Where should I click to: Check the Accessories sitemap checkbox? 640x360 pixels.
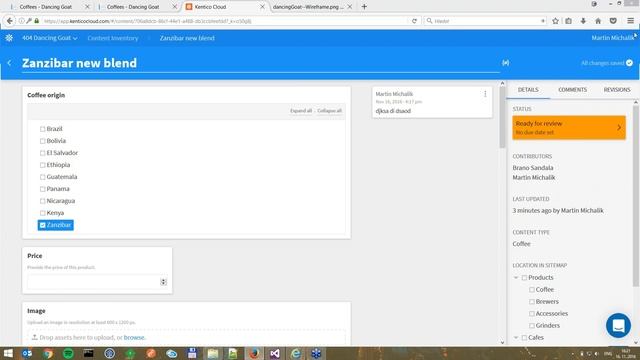pyautogui.click(x=531, y=313)
